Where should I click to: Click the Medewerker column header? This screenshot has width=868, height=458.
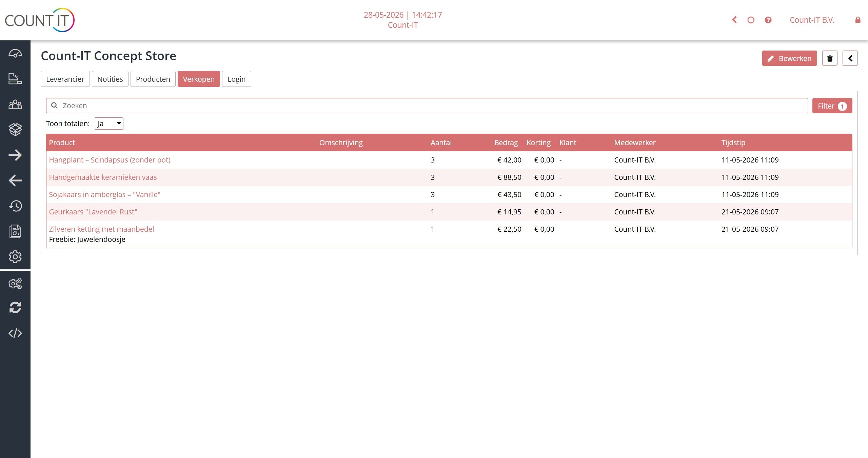pos(635,142)
